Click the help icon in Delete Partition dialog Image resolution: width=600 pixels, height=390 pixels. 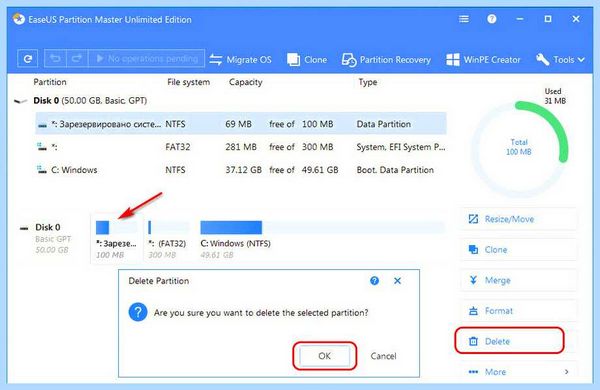coord(374,281)
